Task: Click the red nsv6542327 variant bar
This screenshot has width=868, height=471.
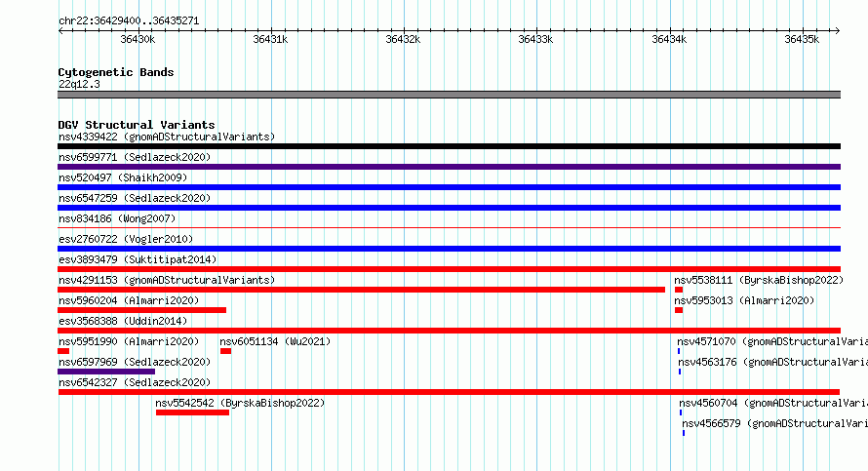Action: coord(449,392)
